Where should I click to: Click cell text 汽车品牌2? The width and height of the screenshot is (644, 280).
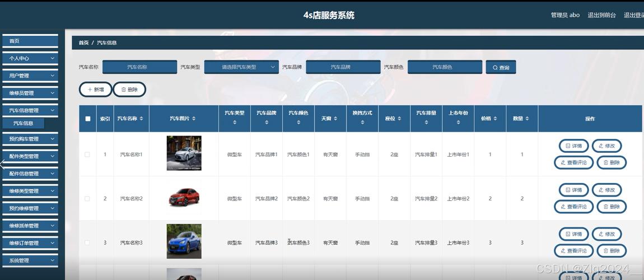click(267, 199)
